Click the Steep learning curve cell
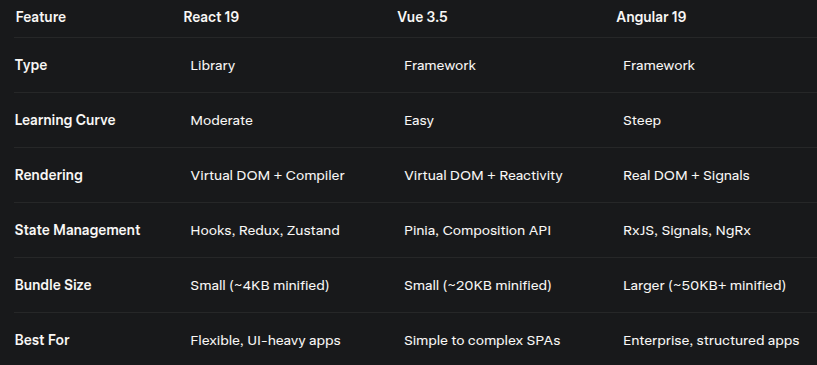Image resolution: width=817 pixels, height=365 pixels. (x=642, y=121)
